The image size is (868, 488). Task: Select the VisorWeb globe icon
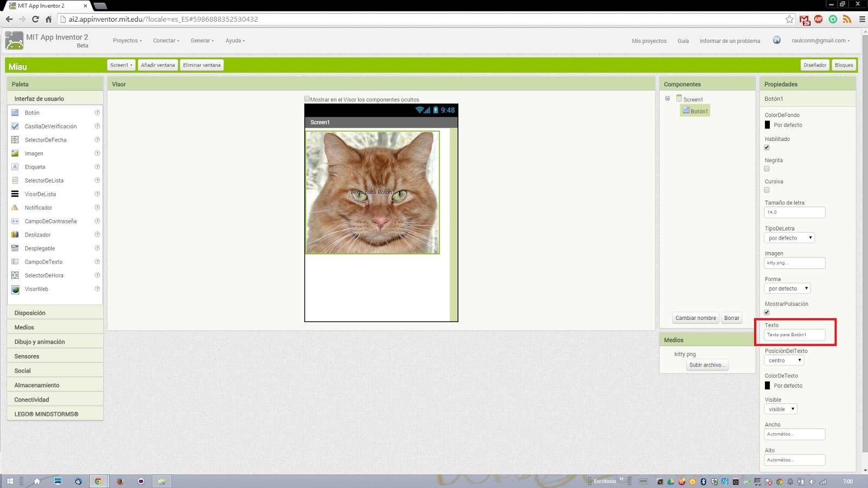click(x=15, y=289)
